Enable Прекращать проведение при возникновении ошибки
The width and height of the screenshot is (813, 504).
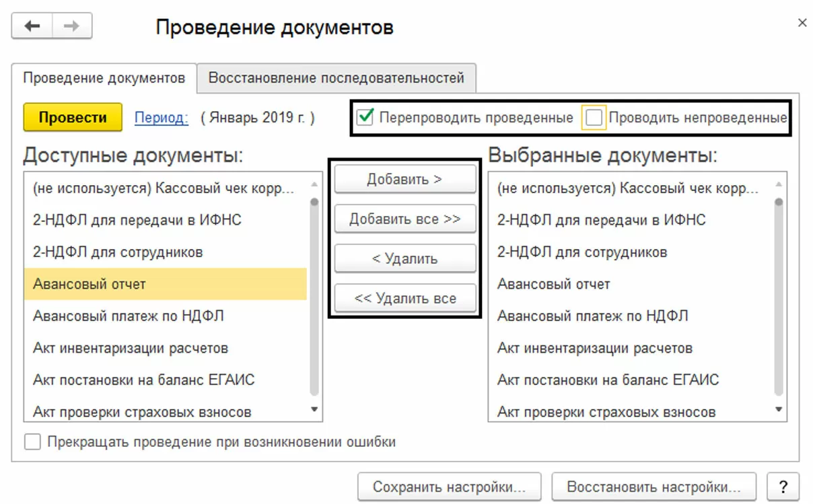pyautogui.click(x=32, y=442)
